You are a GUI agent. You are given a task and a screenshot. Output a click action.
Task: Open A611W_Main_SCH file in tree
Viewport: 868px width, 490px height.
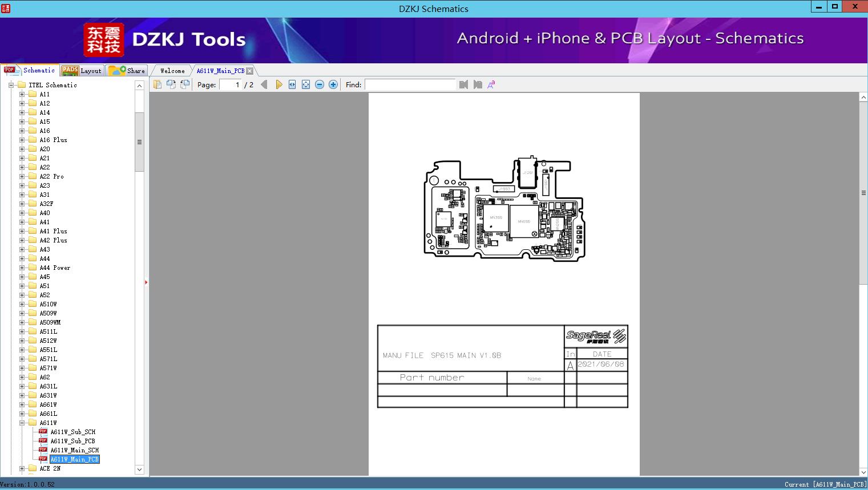pos(74,450)
